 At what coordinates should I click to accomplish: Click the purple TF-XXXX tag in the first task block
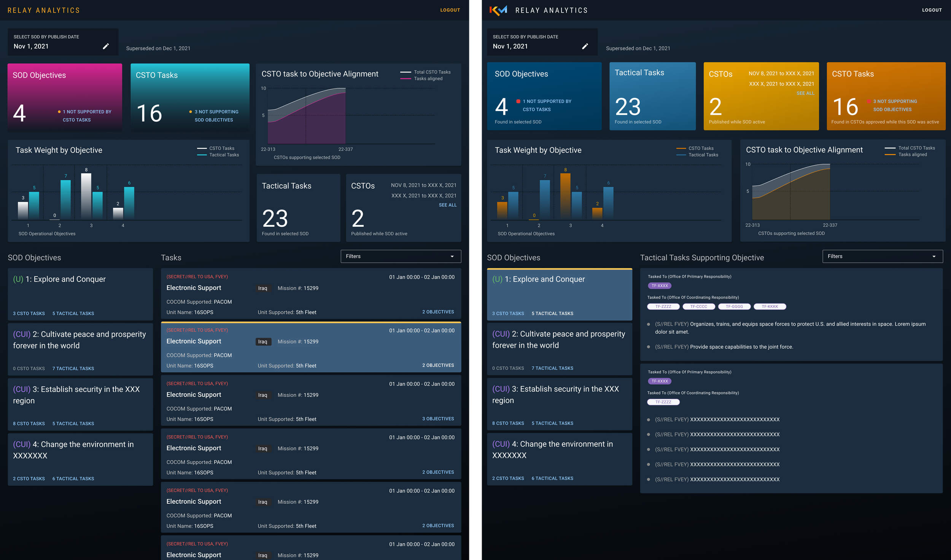click(659, 286)
